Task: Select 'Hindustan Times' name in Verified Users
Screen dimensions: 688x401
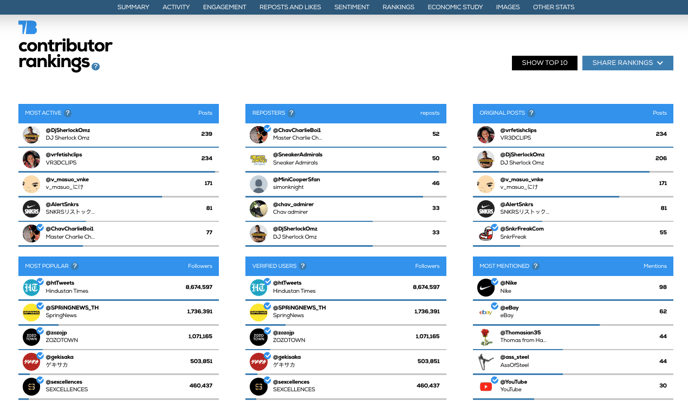Action: 294,291
